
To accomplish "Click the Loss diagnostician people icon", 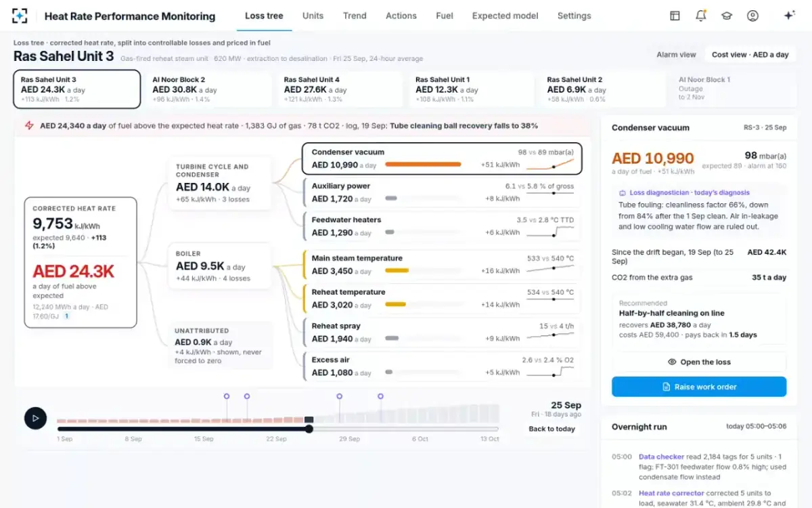I will 623,192.
